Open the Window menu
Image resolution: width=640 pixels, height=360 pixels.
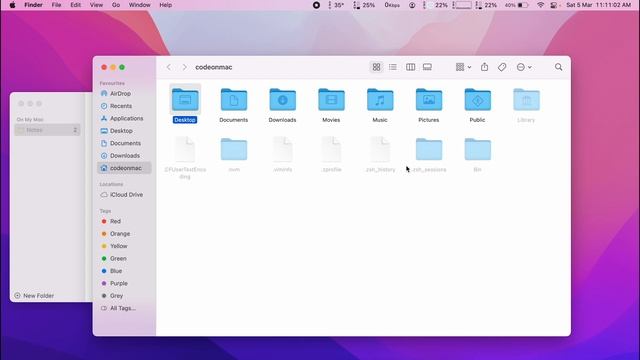(x=140, y=5)
